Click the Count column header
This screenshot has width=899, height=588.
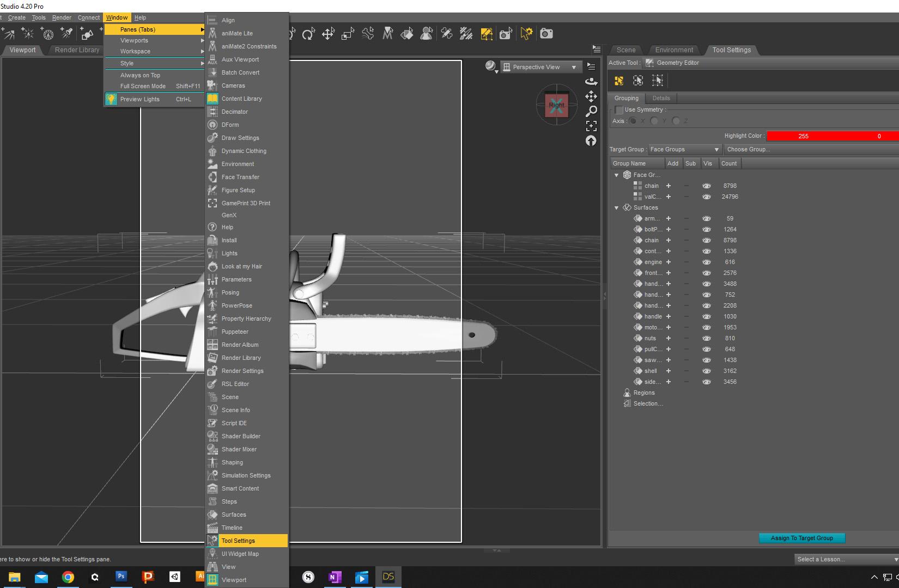click(x=729, y=163)
